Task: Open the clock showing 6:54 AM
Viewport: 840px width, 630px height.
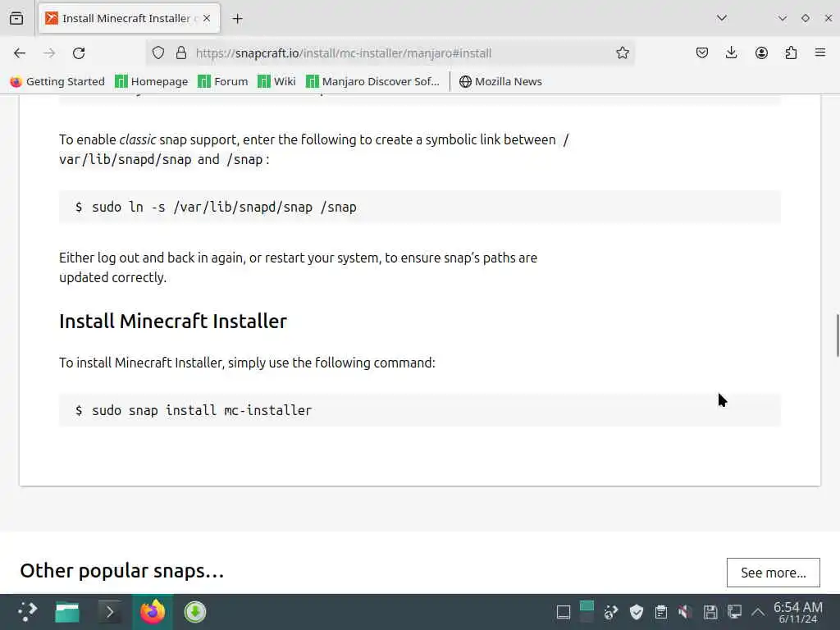Action: pos(798,612)
